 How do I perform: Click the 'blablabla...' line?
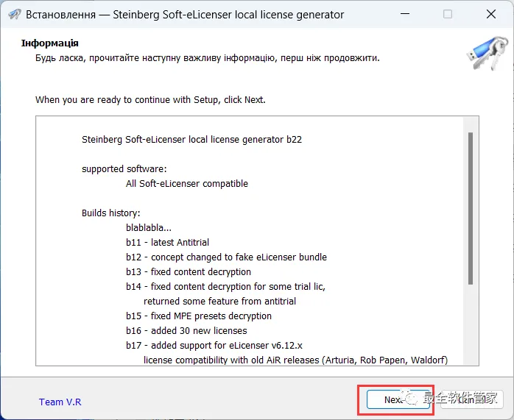click(x=149, y=227)
